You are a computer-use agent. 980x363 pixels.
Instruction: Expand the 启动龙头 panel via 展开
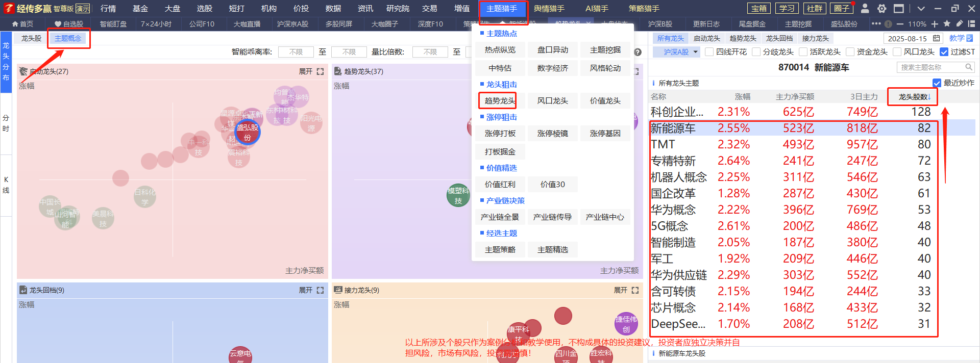coord(306,71)
